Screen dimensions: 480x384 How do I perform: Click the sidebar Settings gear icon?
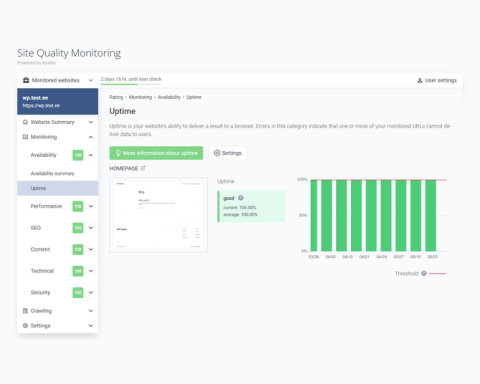[x=25, y=326]
